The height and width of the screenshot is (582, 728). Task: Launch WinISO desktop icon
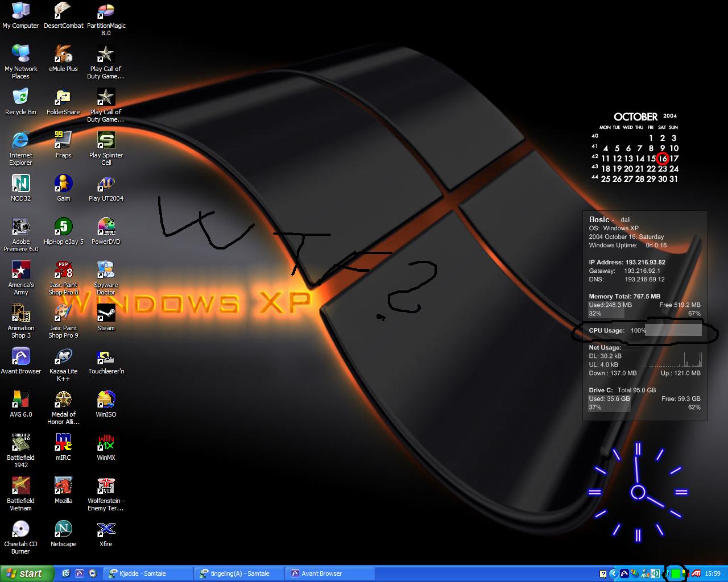[106, 404]
